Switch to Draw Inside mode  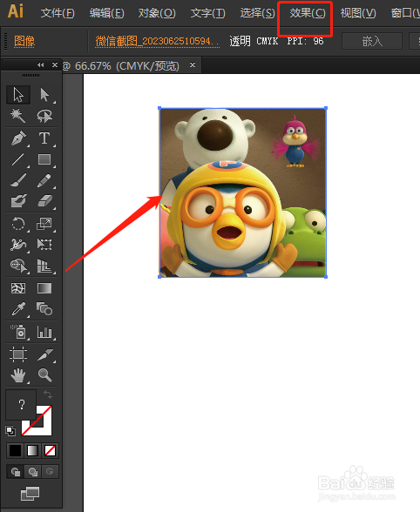50,472
